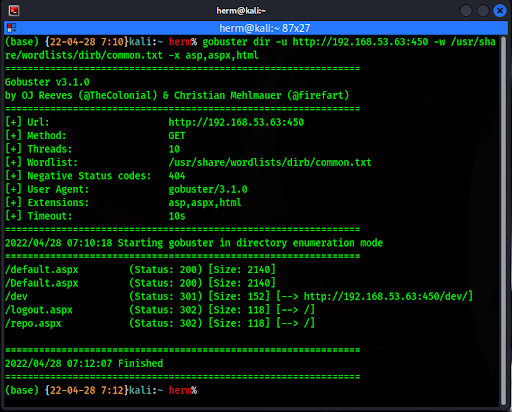Viewport: 512px width, 412px height.
Task: Open the Terminator grouping icon menu
Action: click(12, 28)
